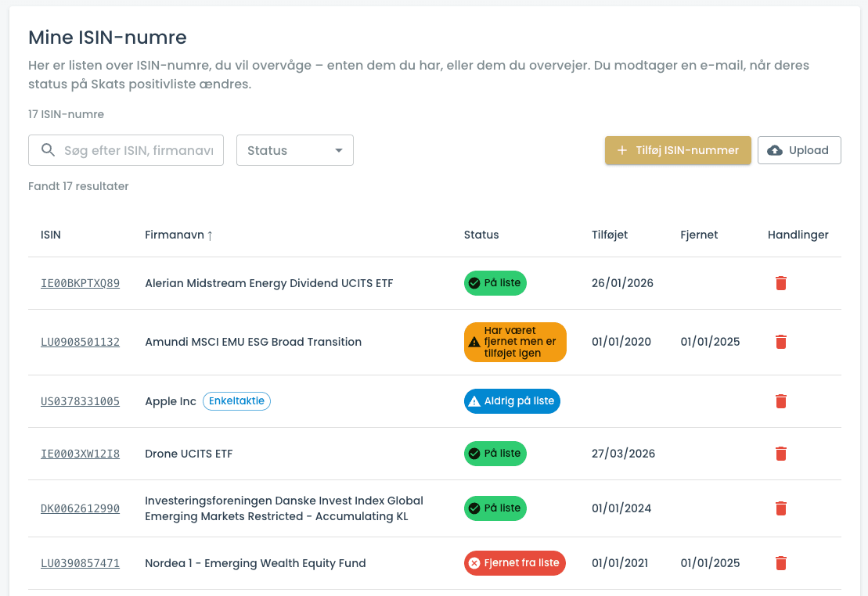The height and width of the screenshot is (596, 868).
Task: Delete the Drone UCITS ETF row
Action: point(780,454)
